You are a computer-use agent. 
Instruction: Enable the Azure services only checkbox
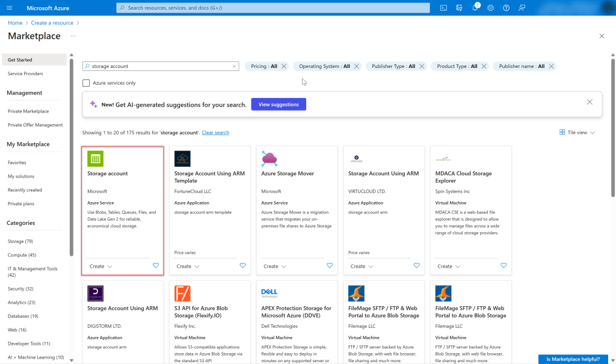(87, 83)
